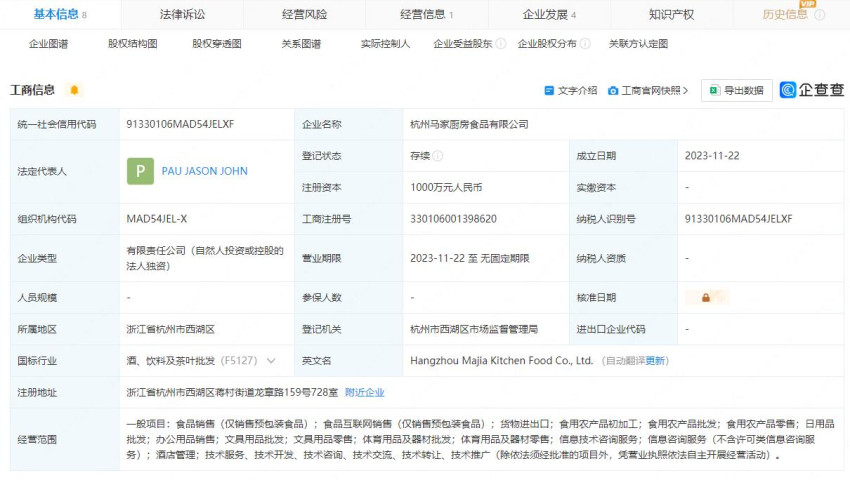Open 股权结构图 sub-navigation item
Image resolution: width=850 pixels, height=480 pixels.
pos(132,44)
